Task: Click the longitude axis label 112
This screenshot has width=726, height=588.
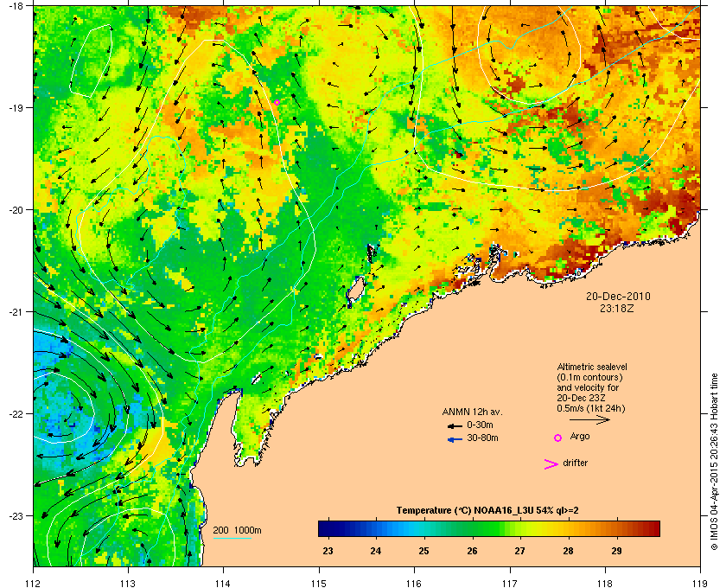Action: 34,583
